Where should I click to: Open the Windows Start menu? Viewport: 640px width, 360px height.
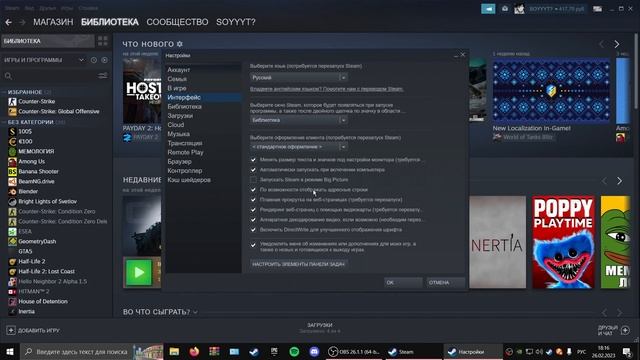click(x=10, y=351)
